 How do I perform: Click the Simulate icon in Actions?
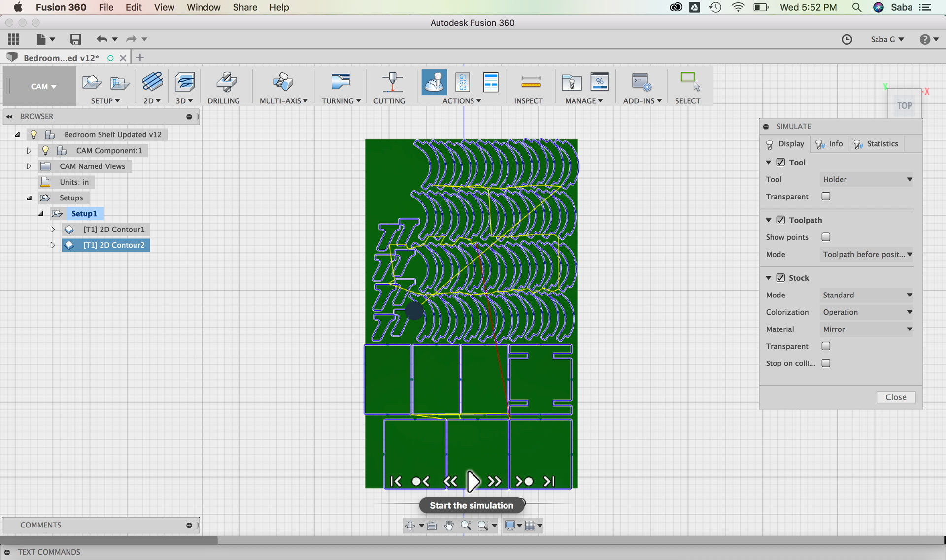pyautogui.click(x=434, y=82)
